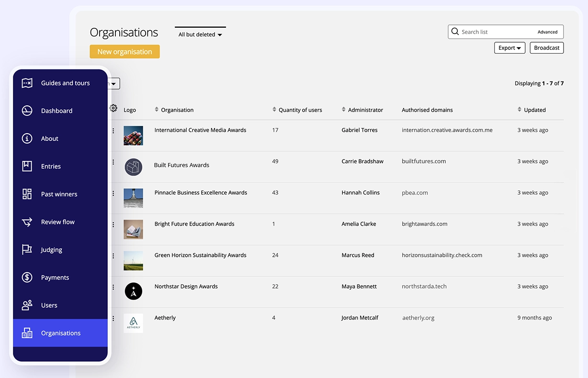Image resolution: width=588 pixels, height=378 pixels.
Task: Select the Payments dollar icon
Action: pos(27,277)
